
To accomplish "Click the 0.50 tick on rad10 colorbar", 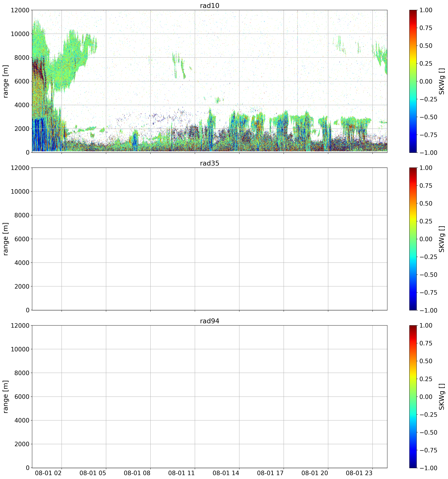I will pyautogui.click(x=426, y=46).
